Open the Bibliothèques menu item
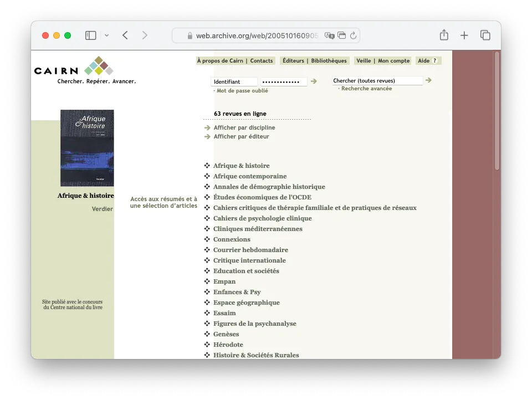 [x=329, y=61]
